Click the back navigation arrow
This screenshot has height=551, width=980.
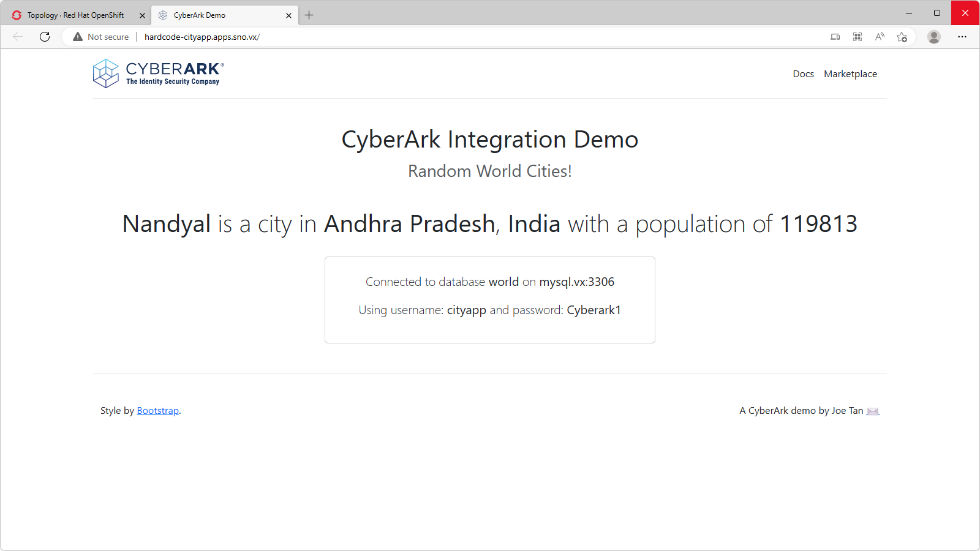(x=17, y=37)
